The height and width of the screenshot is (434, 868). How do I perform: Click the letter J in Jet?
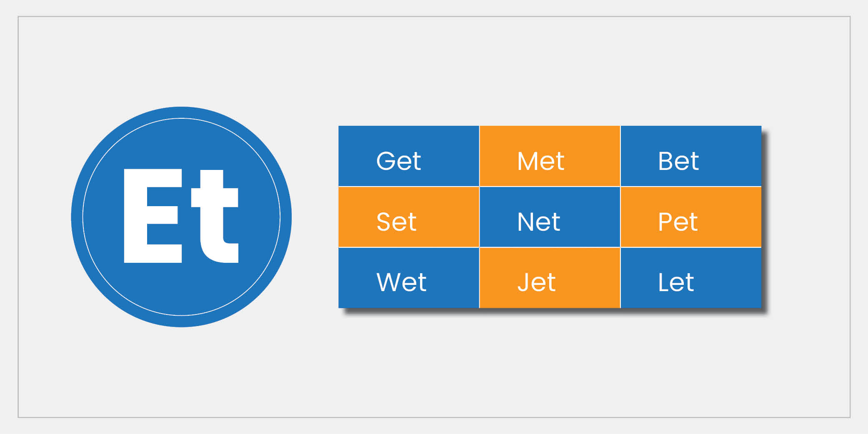coord(523,282)
